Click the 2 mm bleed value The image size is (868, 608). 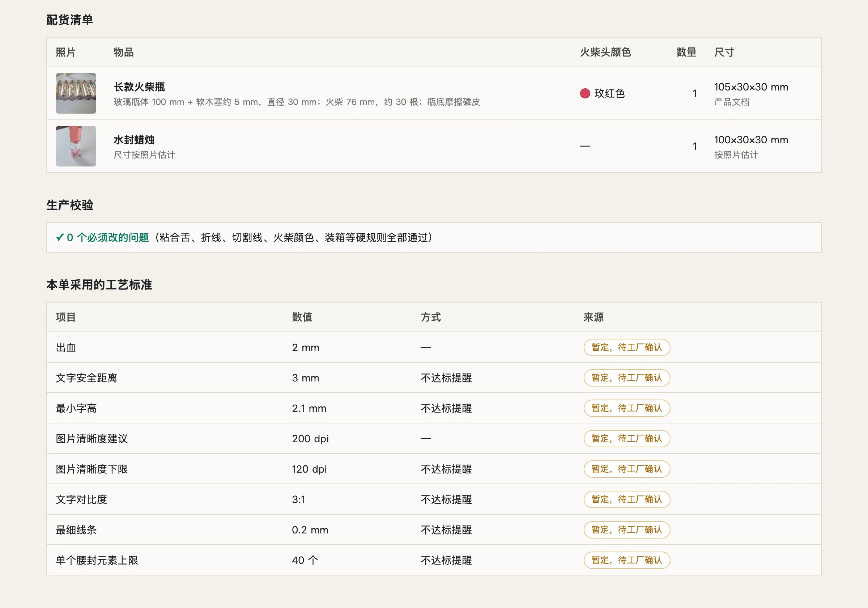coord(306,347)
